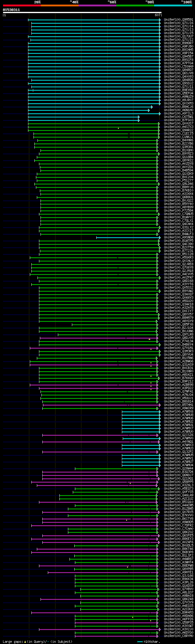This screenshot has width=195, height=644.
Task: Click the cyan alignment bar for UniRef100_A6N1H0
Action: (x=89, y=110)
